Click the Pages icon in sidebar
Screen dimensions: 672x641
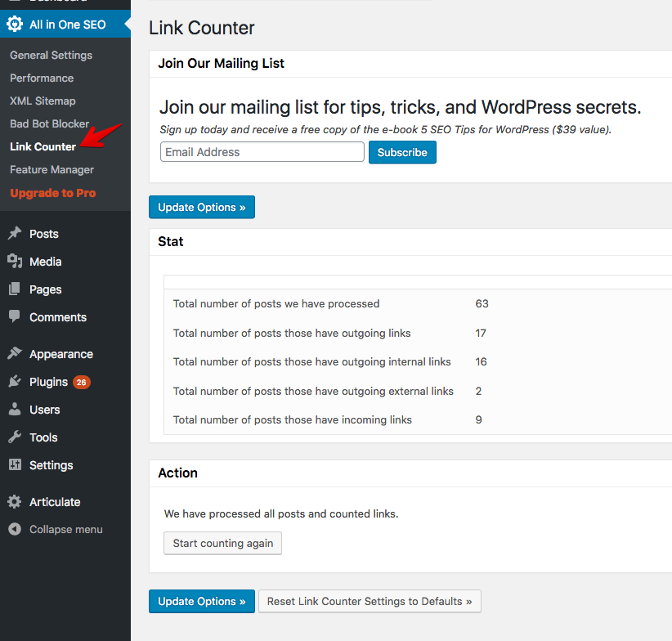[x=15, y=289]
